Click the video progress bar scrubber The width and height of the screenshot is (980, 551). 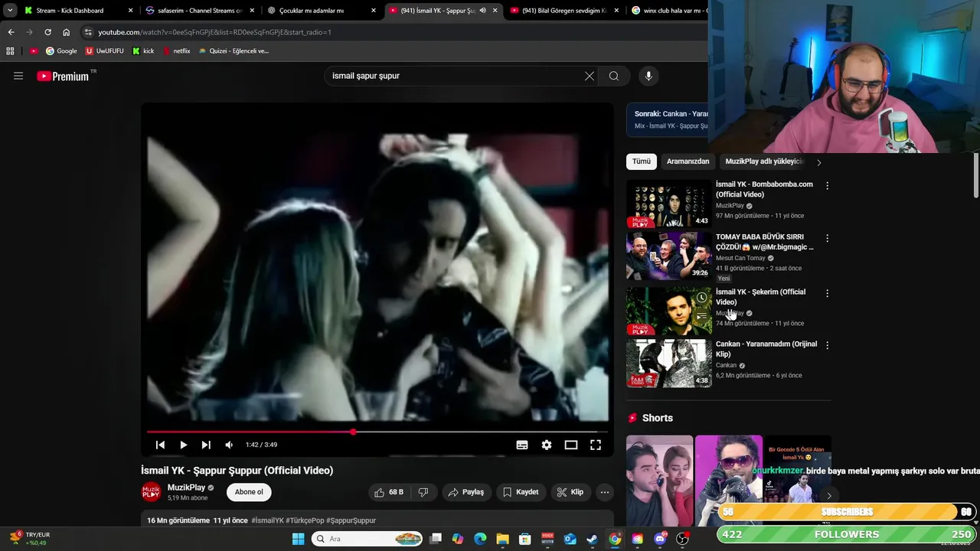click(x=353, y=432)
